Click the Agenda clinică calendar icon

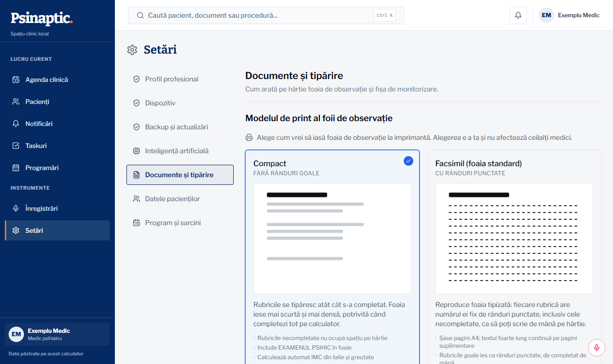click(x=16, y=80)
